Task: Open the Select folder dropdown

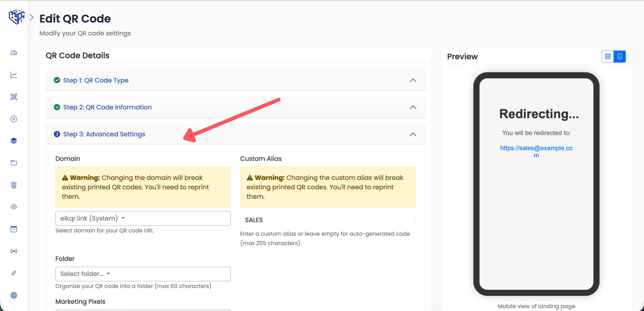Action: click(x=143, y=274)
